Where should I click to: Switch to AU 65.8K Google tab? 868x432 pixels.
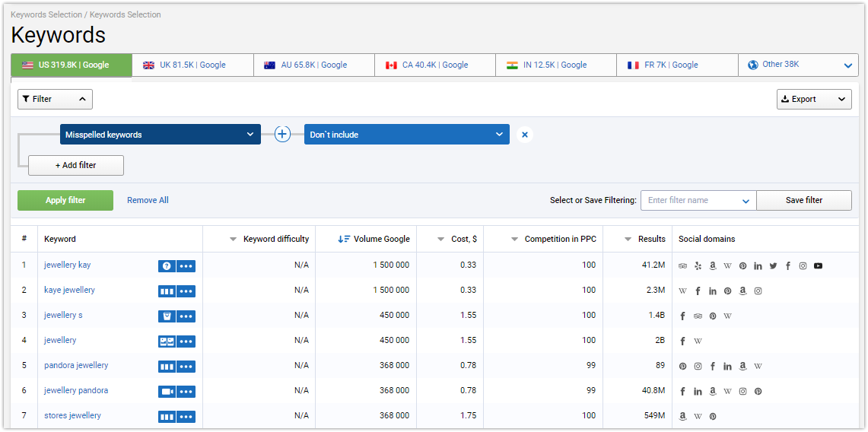pos(314,65)
